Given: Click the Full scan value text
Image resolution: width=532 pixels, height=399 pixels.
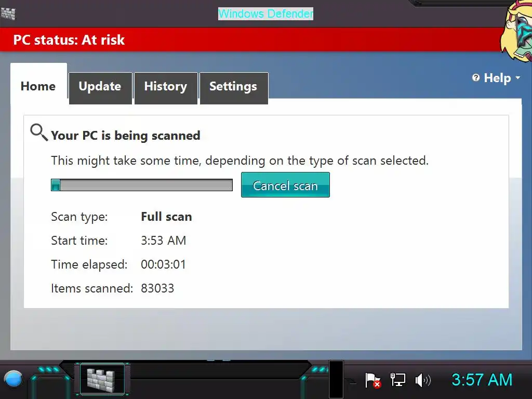Looking at the screenshot, I should coord(166,217).
